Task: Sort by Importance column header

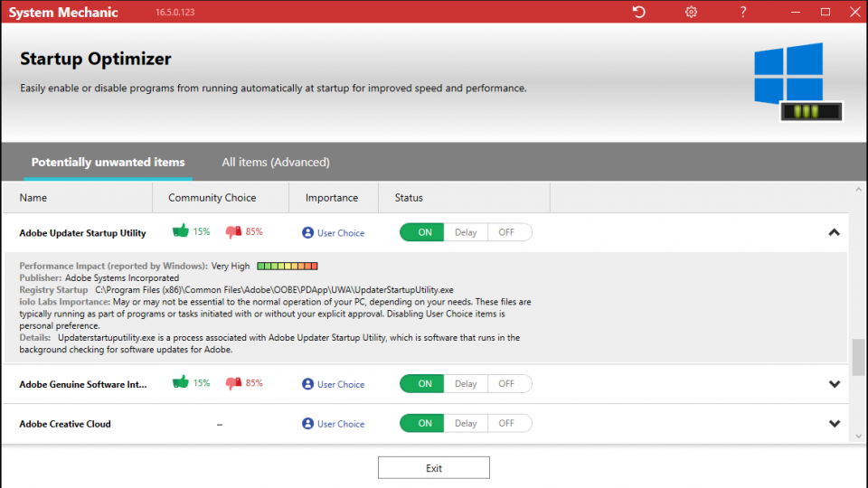Action: coord(334,198)
